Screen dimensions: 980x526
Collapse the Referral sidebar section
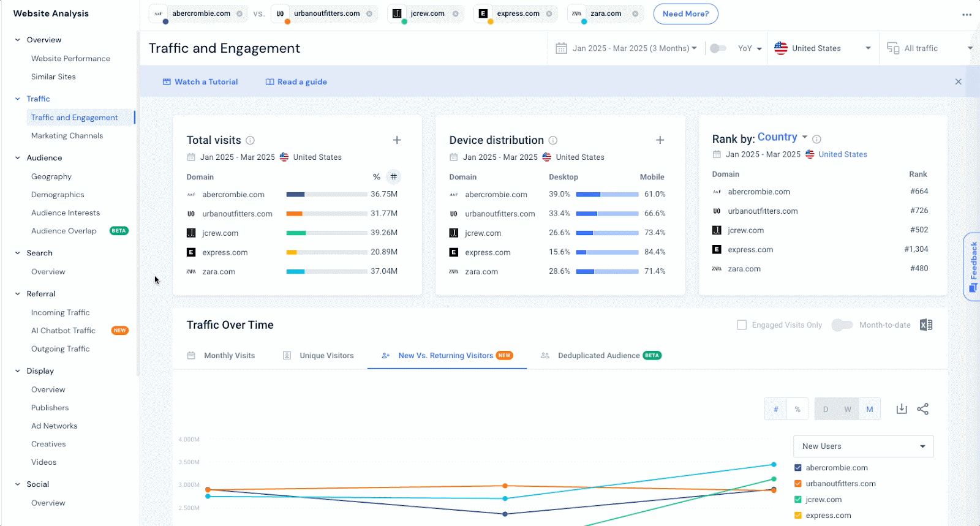tap(18, 294)
